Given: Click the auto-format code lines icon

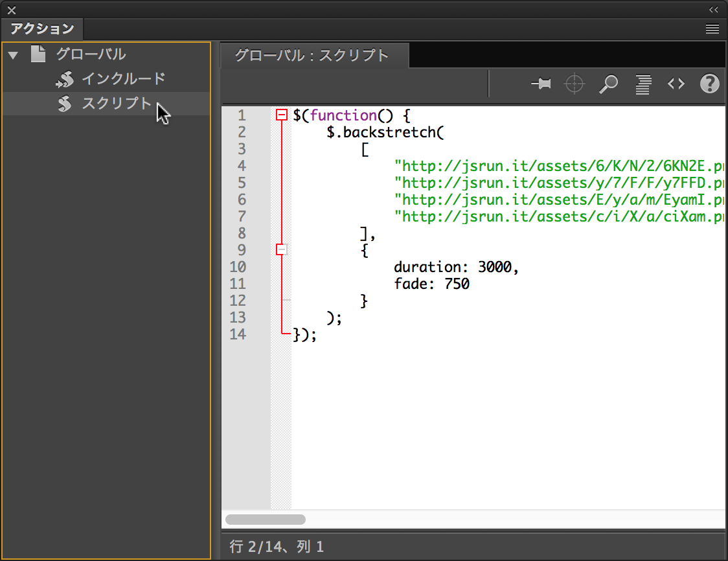Looking at the screenshot, I should [643, 84].
